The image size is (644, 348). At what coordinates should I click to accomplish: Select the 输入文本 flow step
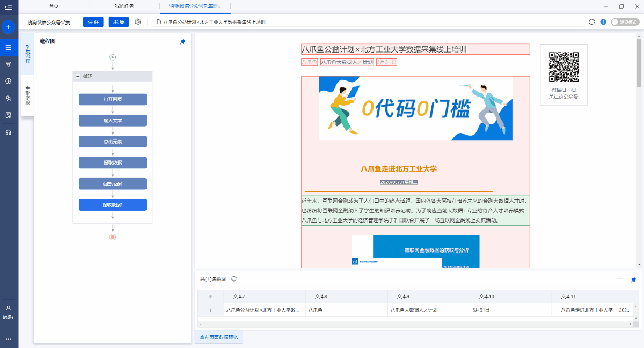tap(113, 121)
